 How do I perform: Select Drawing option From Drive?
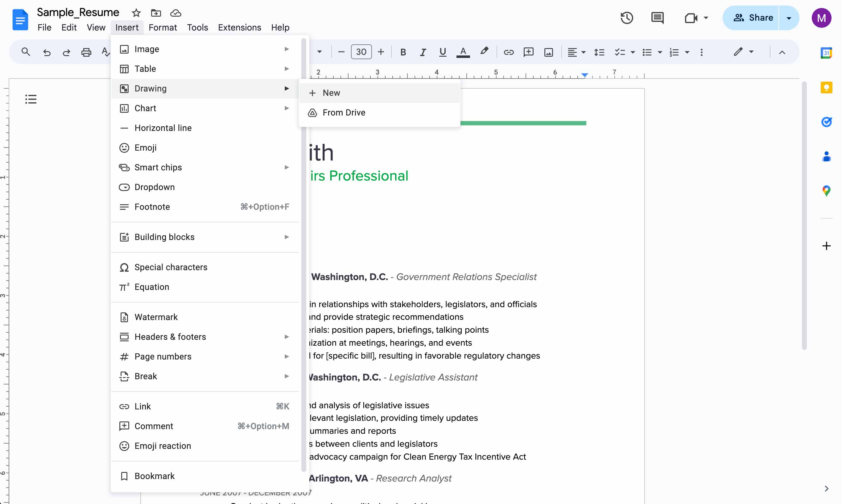click(344, 112)
